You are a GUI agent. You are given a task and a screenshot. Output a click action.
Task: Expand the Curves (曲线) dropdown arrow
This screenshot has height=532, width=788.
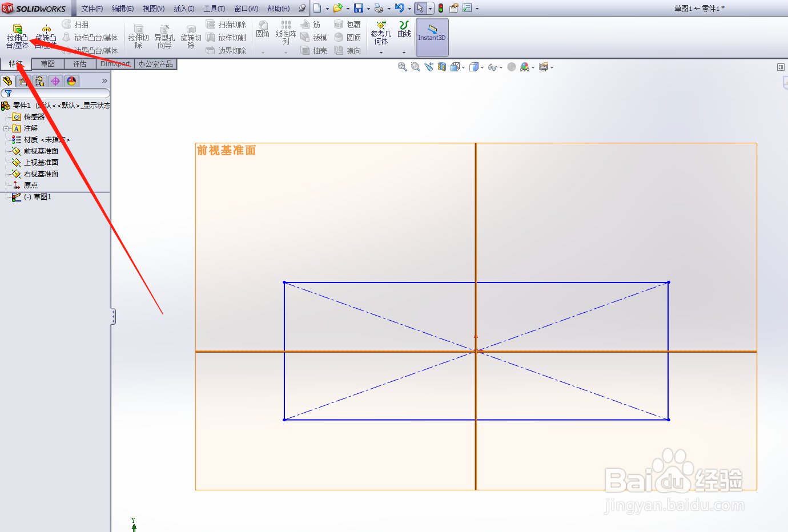click(404, 53)
